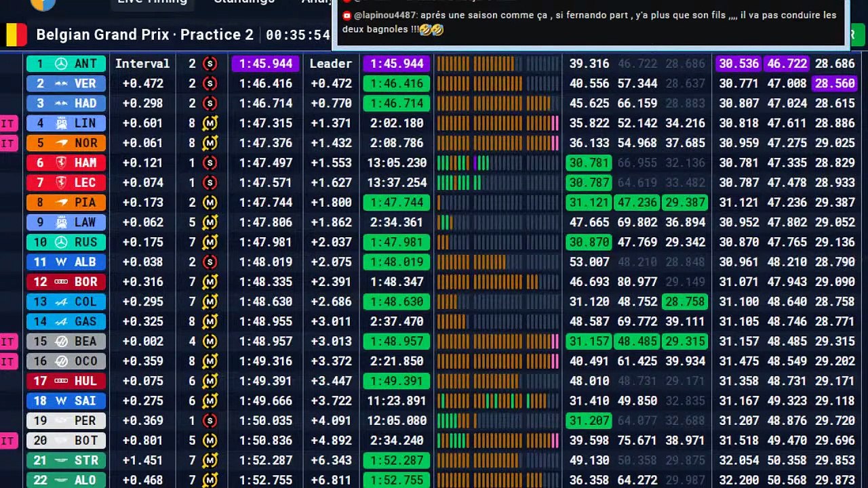Viewport: 868px width, 488px height.
Task: Click the Mercedes logo in RUS's badge
Action: (x=61, y=242)
